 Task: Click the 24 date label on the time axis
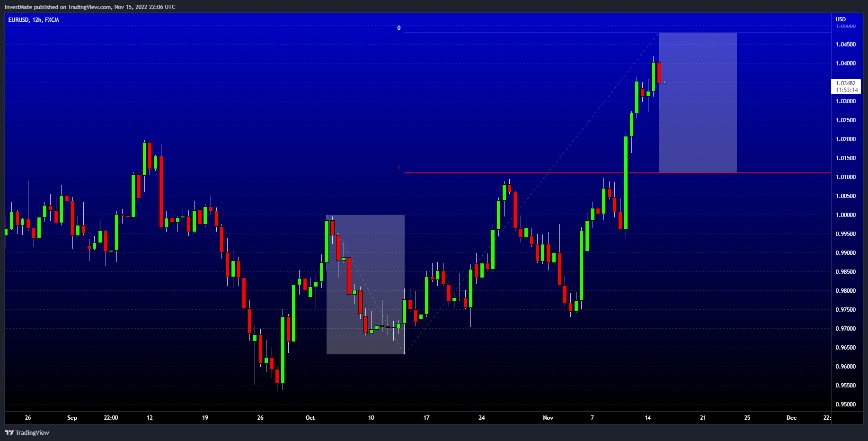point(482,418)
